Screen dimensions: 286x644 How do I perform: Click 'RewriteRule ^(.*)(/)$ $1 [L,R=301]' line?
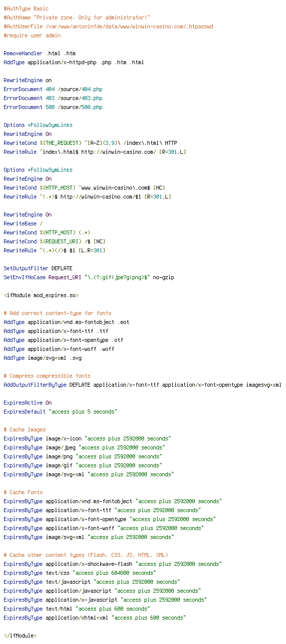(54, 250)
